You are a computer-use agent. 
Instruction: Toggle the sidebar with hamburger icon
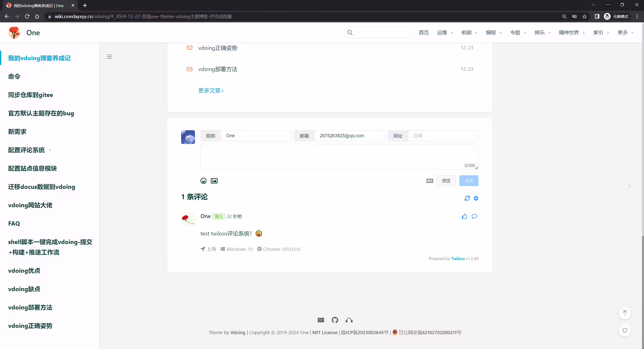tap(109, 57)
